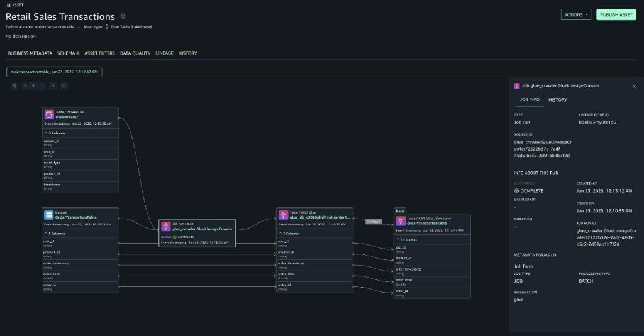
Task: Switch to Data Quality tab
Action: tap(135, 53)
